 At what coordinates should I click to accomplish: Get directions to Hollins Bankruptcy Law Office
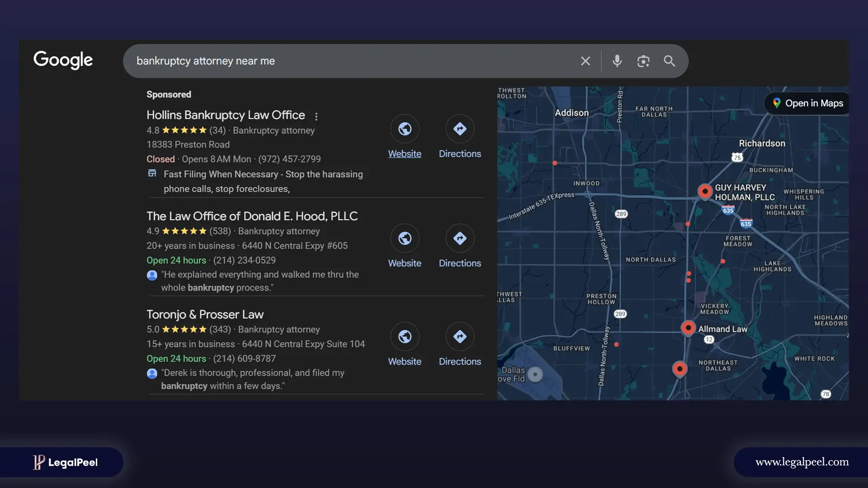tap(460, 129)
